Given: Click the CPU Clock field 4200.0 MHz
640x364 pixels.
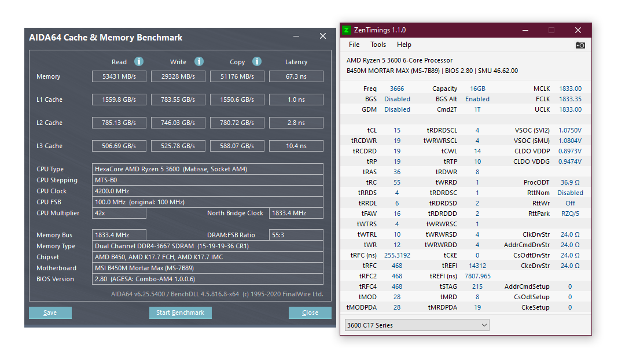Looking at the screenshot, I should (208, 191).
